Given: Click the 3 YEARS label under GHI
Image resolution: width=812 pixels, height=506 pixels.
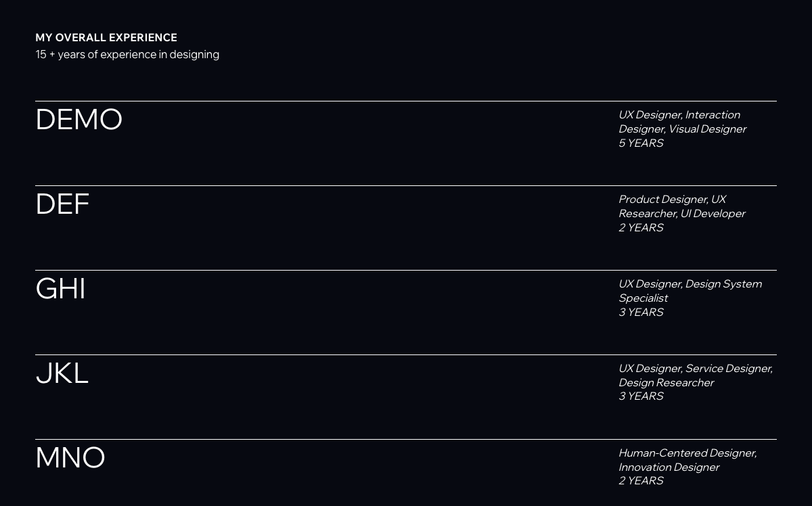Looking at the screenshot, I should click(x=641, y=312).
